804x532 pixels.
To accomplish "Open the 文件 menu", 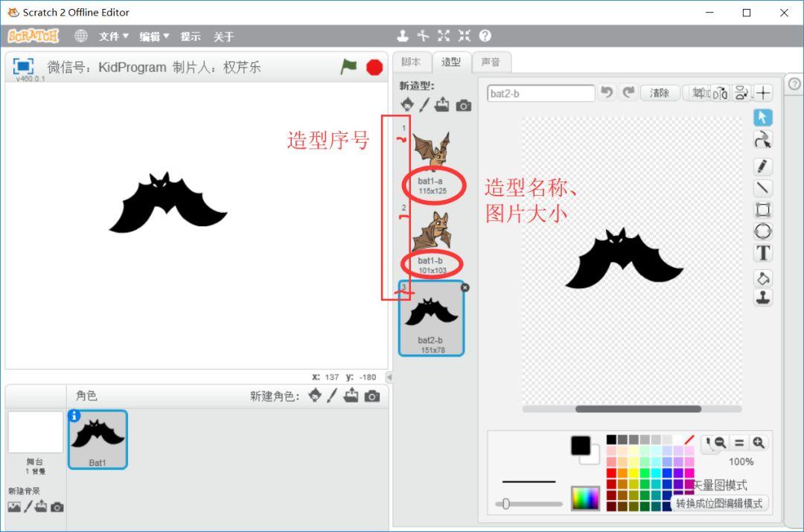I will [113, 36].
